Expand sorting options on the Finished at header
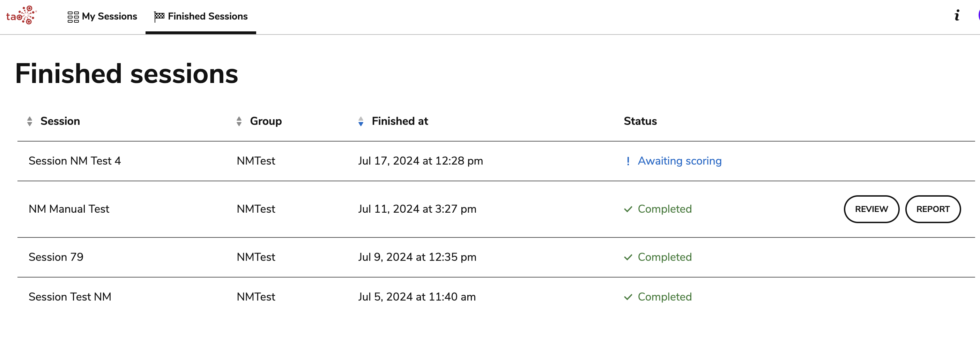The image size is (980, 364). (x=361, y=122)
